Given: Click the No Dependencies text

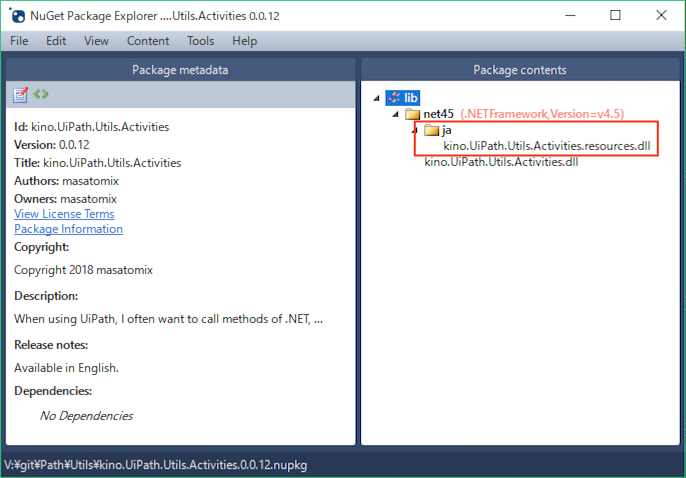Looking at the screenshot, I should (x=86, y=416).
